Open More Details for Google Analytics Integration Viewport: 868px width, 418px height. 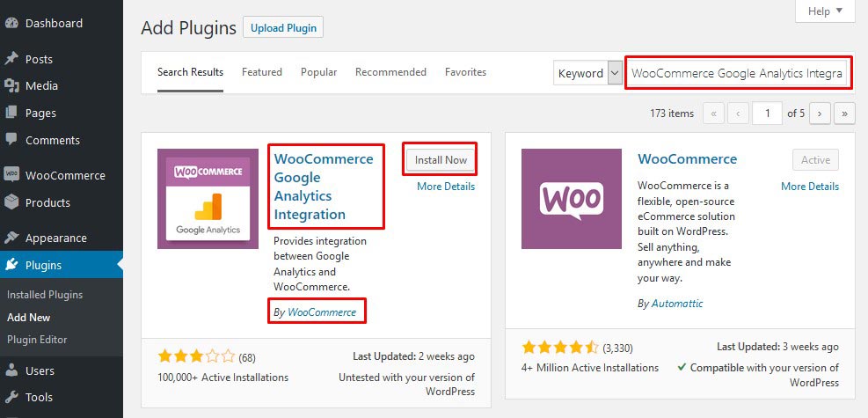pos(446,187)
